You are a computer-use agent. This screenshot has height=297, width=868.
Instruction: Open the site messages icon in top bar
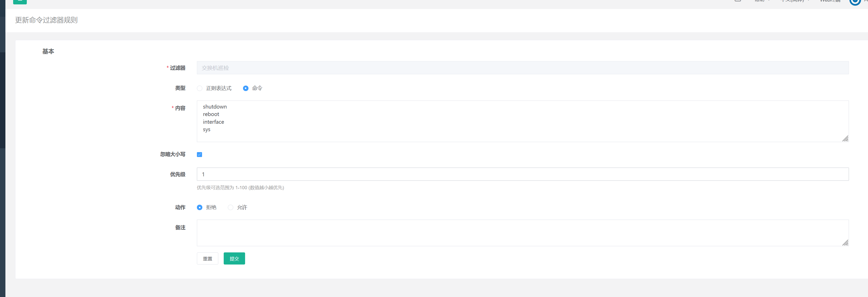click(x=738, y=1)
